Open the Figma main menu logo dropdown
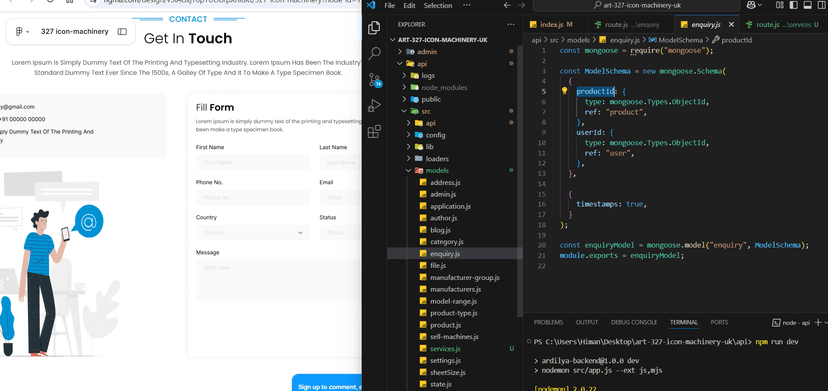828x391 pixels. [22, 32]
